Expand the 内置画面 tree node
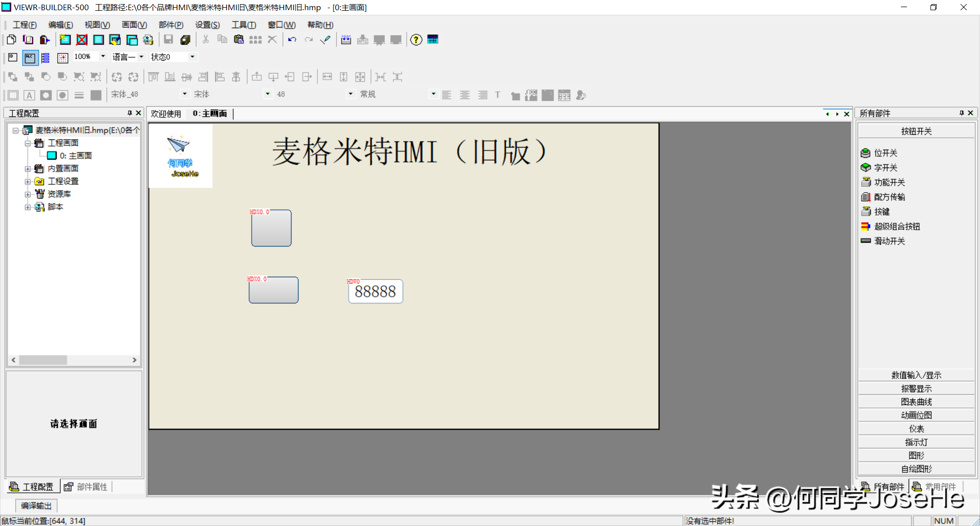The image size is (980, 526). [x=28, y=169]
